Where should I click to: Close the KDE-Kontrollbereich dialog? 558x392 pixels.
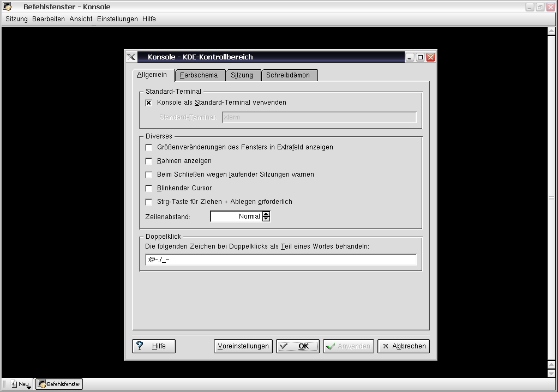pos(430,57)
